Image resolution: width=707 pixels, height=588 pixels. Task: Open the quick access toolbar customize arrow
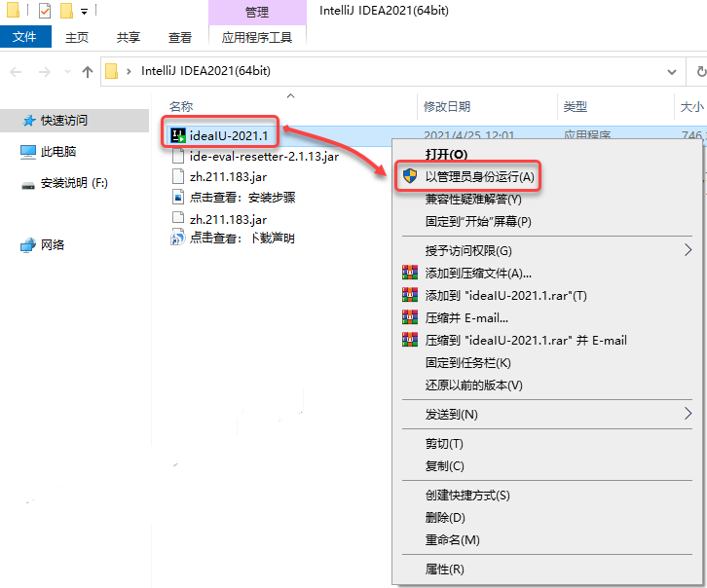pos(85,12)
